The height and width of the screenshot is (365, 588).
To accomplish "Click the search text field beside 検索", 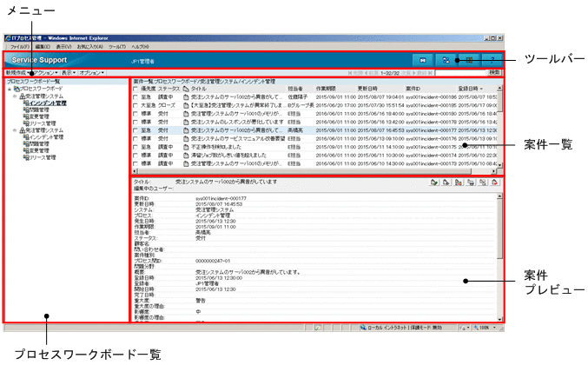I will (460, 73).
